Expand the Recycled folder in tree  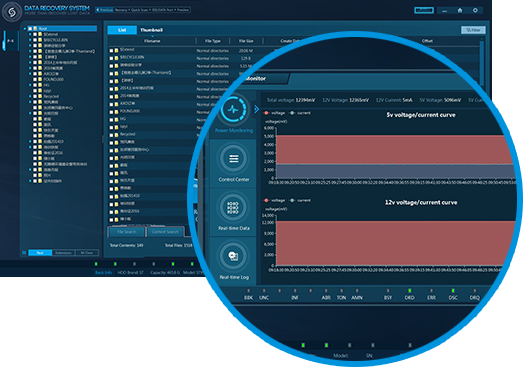30,96
